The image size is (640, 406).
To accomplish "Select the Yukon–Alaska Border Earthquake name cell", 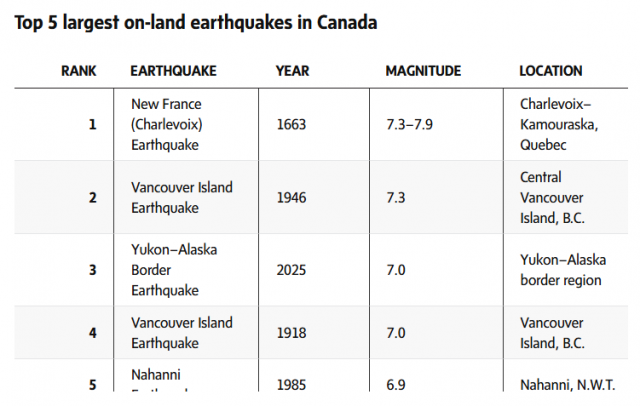I will click(x=174, y=270).
